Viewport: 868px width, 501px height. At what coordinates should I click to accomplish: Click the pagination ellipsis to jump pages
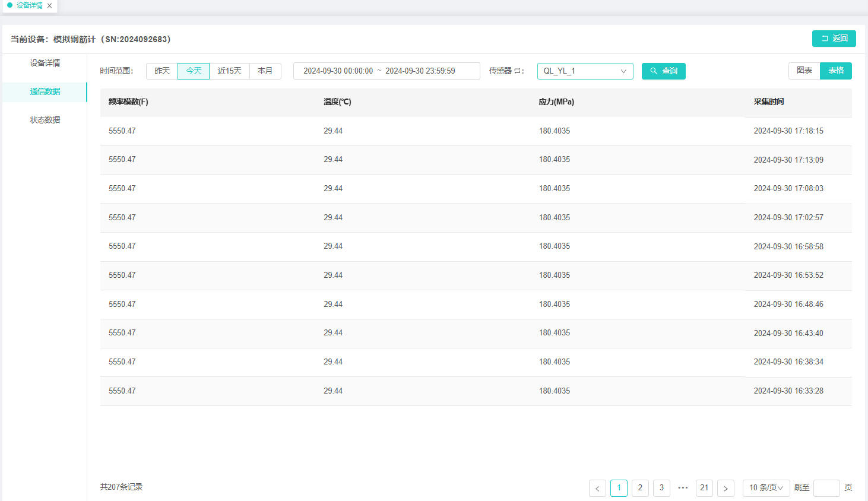(683, 488)
